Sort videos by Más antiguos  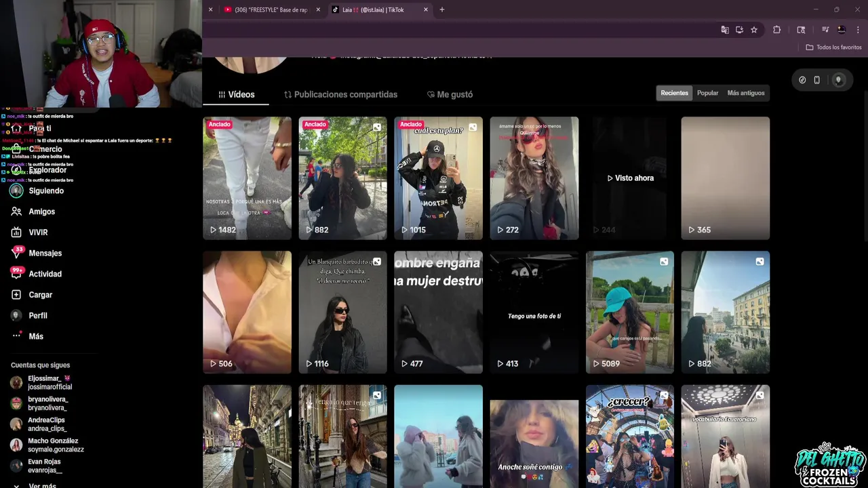click(x=746, y=93)
